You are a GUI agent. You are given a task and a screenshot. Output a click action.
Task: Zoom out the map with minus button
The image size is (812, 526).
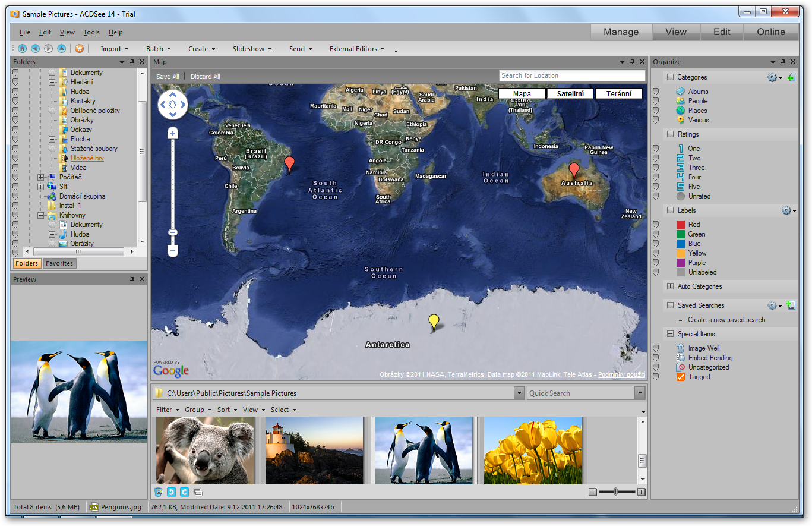coord(173,251)
